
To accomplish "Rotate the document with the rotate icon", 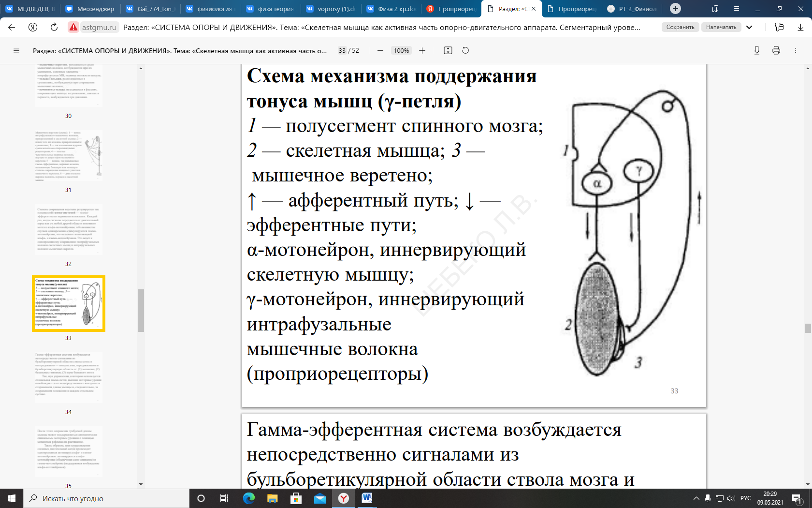I will (465, 50).
